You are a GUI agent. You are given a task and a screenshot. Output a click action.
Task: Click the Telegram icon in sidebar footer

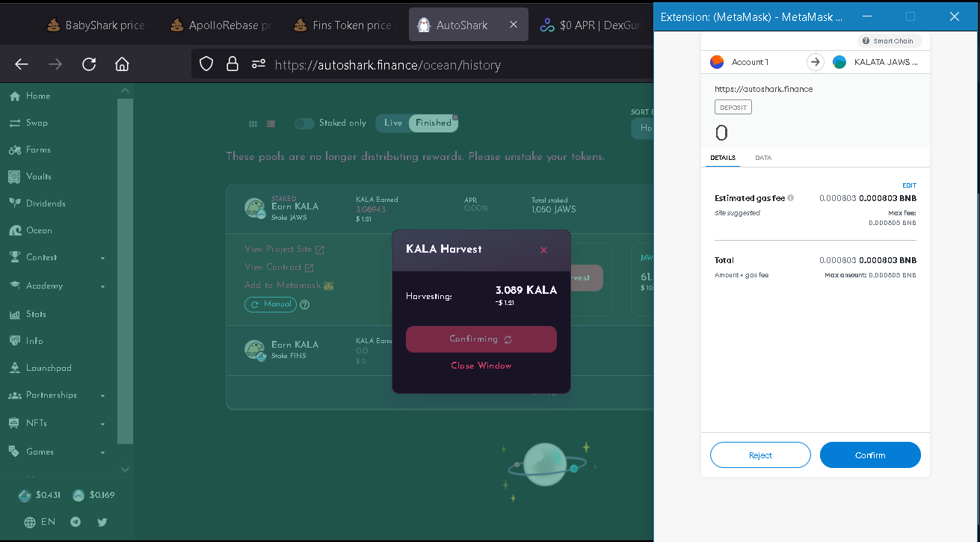(x=75, y=522)
